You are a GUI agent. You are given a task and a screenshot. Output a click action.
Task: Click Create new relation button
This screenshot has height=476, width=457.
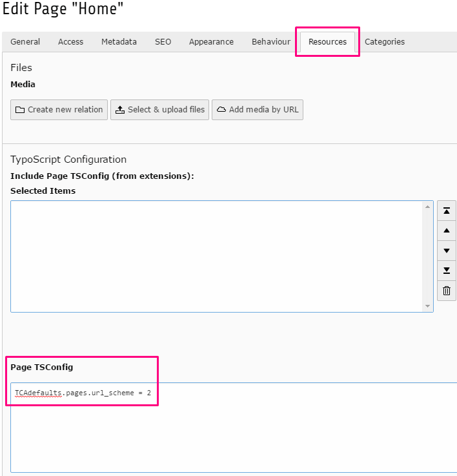pyautogui.click(x=59, y=110)
